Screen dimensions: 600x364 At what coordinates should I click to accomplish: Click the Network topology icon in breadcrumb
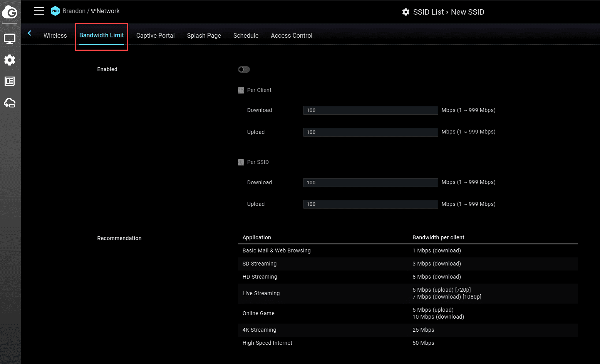[x=93, y=11]
